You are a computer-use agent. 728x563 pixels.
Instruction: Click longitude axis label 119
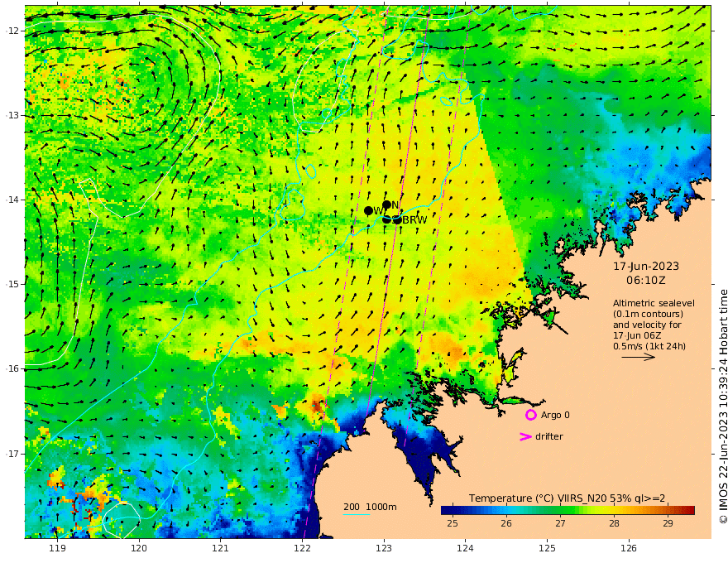tap(57, 548)
